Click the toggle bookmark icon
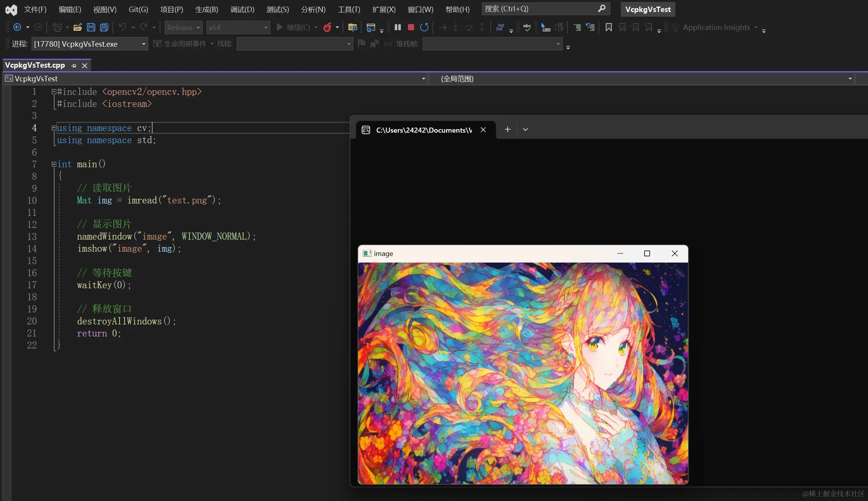 pos(608,27)
